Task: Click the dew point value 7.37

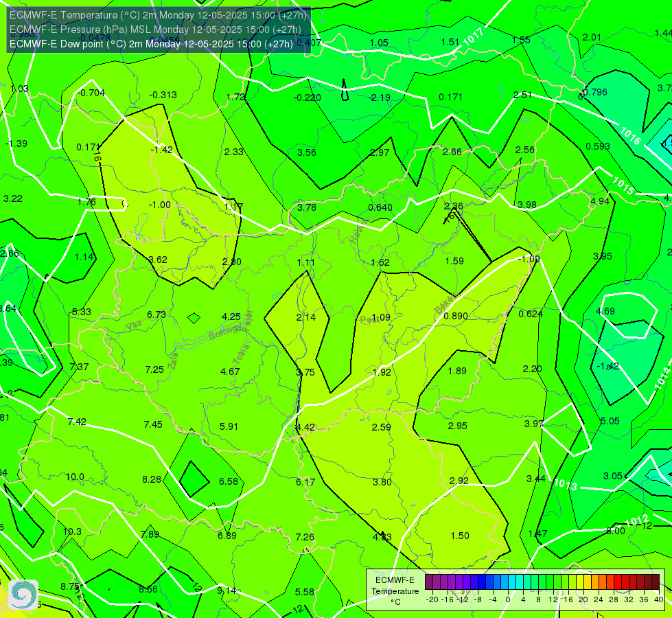Action: pyautogui.click(x=80, y=367)
